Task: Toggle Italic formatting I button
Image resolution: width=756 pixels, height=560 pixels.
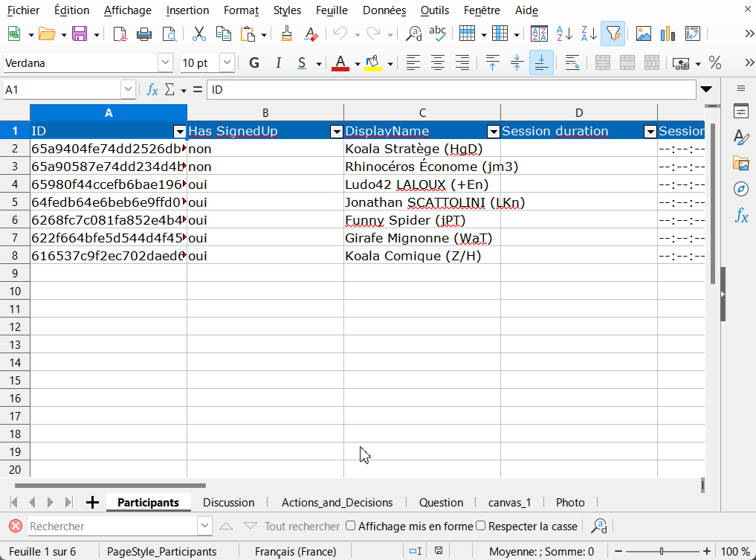Action: (278, 62)
